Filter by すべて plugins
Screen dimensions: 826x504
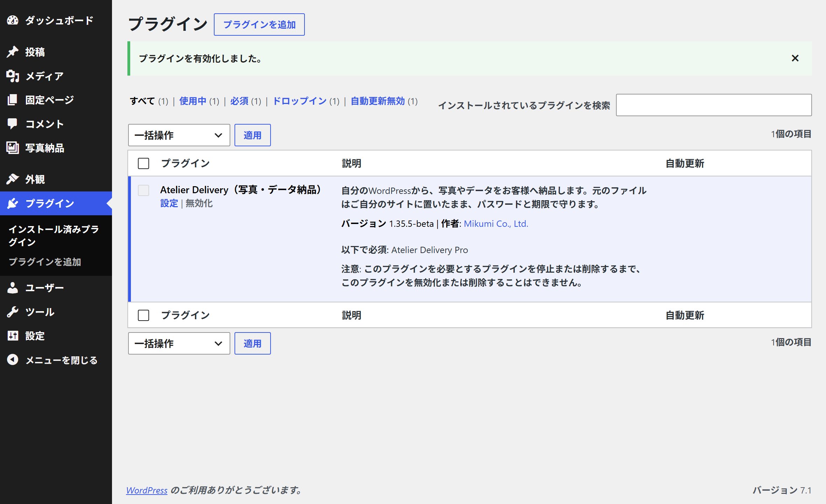(x=142, y=101)
